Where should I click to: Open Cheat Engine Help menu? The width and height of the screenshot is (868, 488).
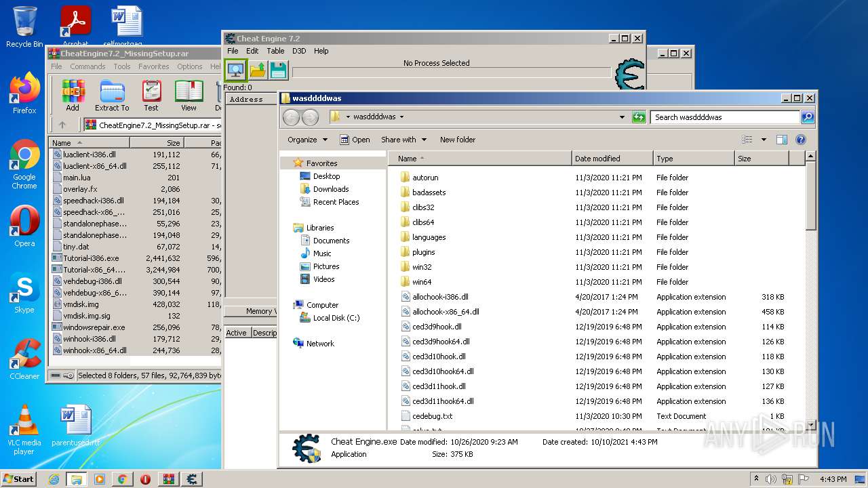click(x=321, y=51)
